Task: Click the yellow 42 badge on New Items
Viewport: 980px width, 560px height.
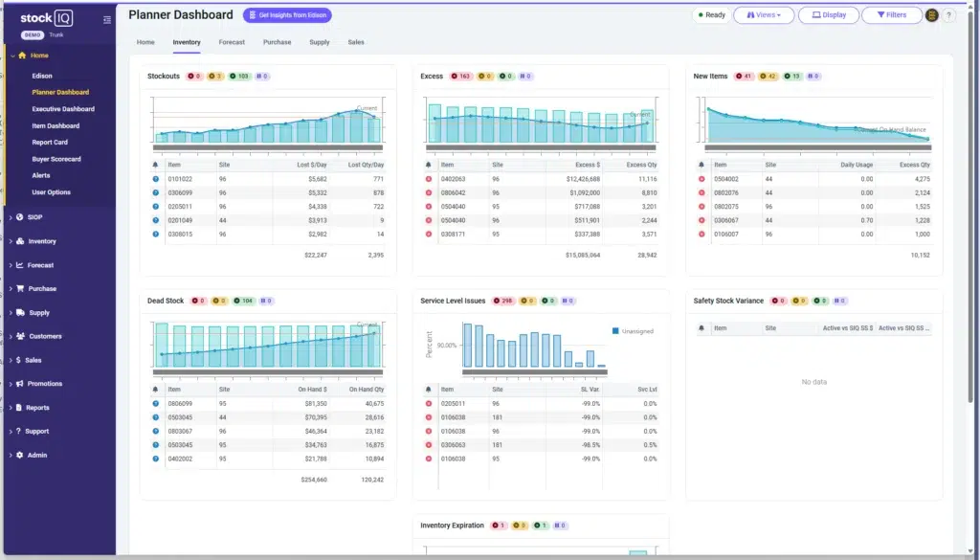Action: pos(768,77)
